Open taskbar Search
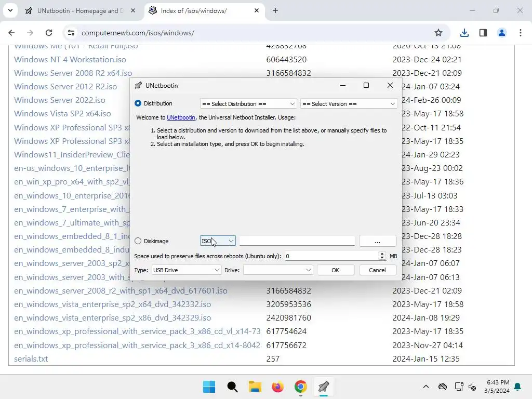The height and width of the screenshot is (399, 532). click(x=232, y=387)
